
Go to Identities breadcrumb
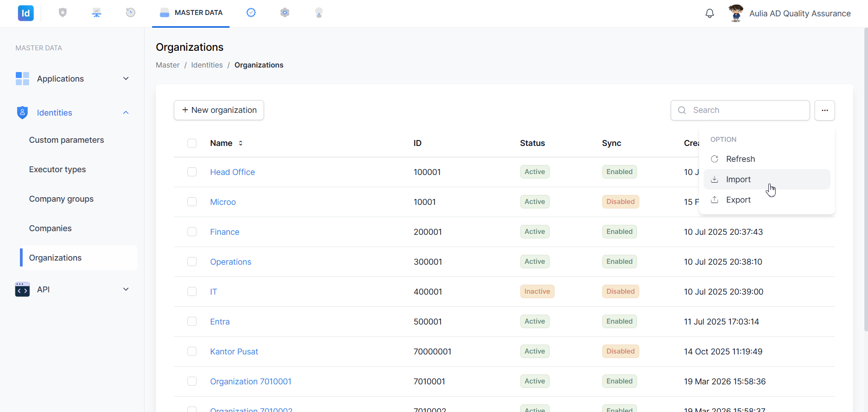207,65
